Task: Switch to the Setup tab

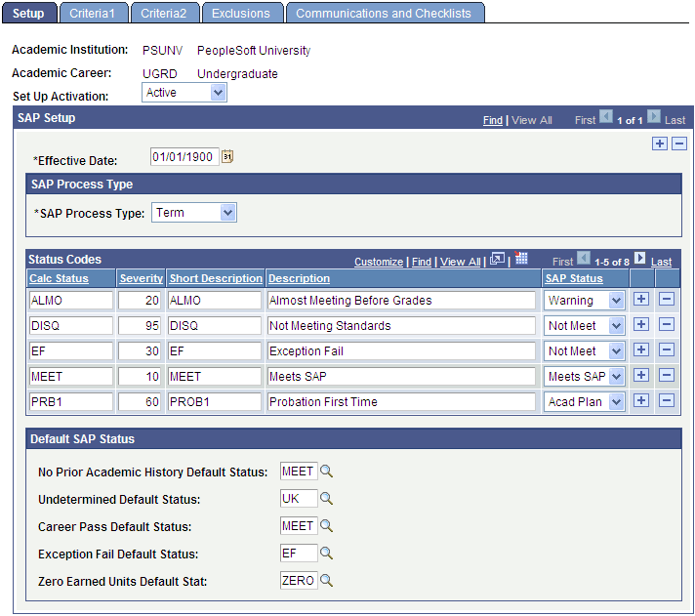Action: pos(29,13)
